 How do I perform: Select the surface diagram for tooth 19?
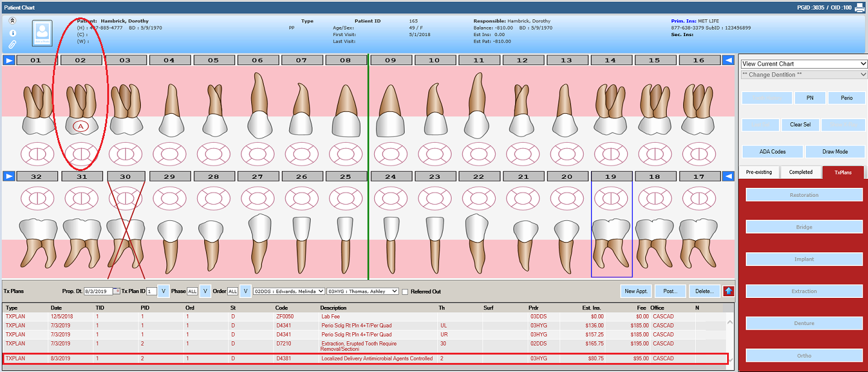tap(611, 197)
